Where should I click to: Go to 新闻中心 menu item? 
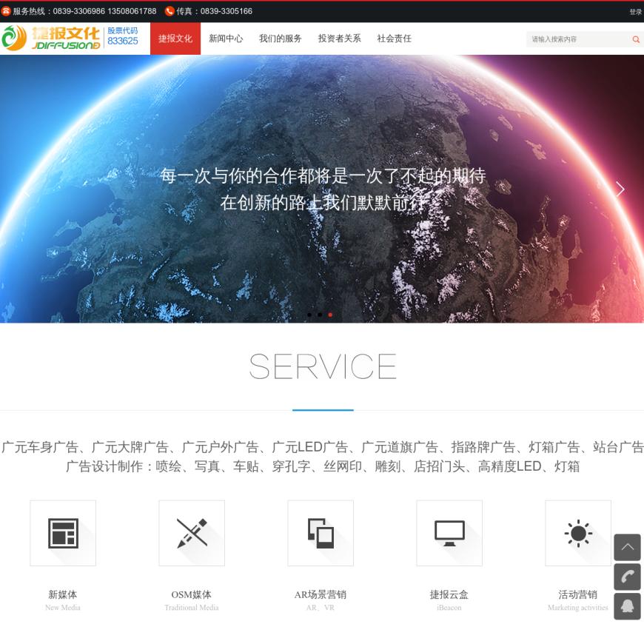tap(226, 38)
